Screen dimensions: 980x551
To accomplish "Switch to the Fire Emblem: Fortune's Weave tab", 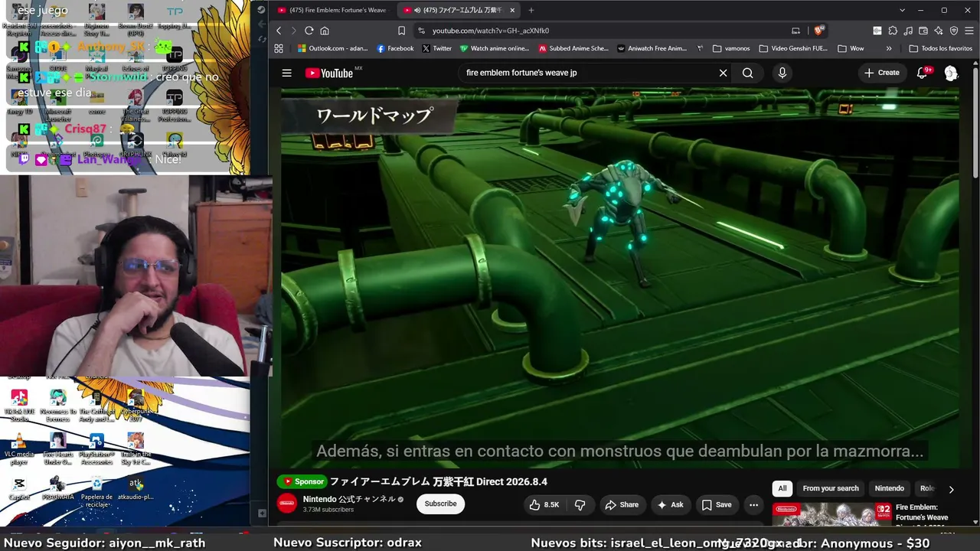I will [x=332, y=10].
